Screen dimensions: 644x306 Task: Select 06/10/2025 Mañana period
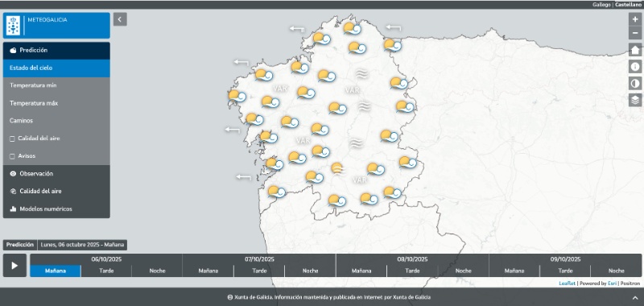[56, 271]
